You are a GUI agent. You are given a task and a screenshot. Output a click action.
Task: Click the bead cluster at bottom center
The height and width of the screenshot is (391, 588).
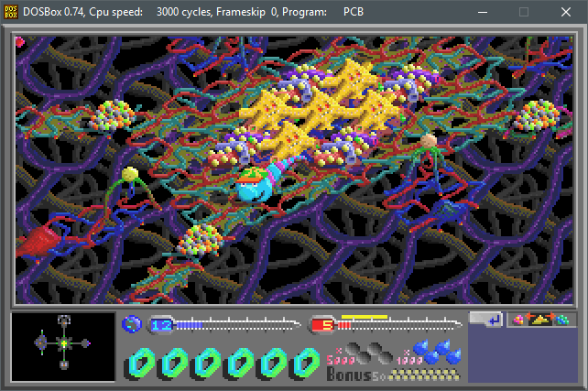click(x=201, y=241)
